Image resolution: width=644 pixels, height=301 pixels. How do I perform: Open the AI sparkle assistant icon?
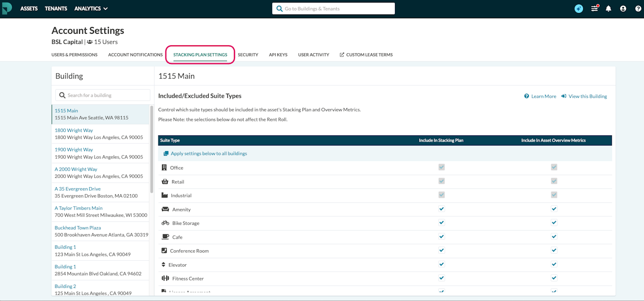pyautogui.click(x=579, y=9)
